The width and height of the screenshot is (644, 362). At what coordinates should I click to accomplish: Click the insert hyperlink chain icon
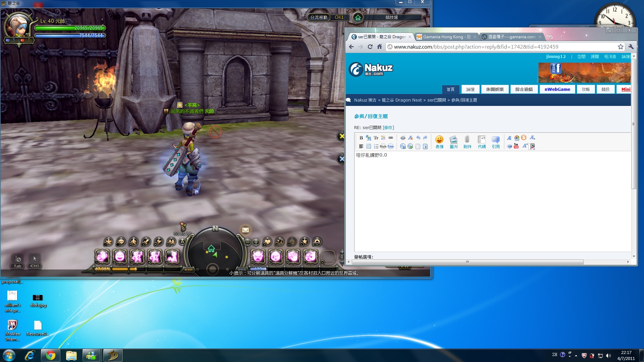(x=391, y=138)
